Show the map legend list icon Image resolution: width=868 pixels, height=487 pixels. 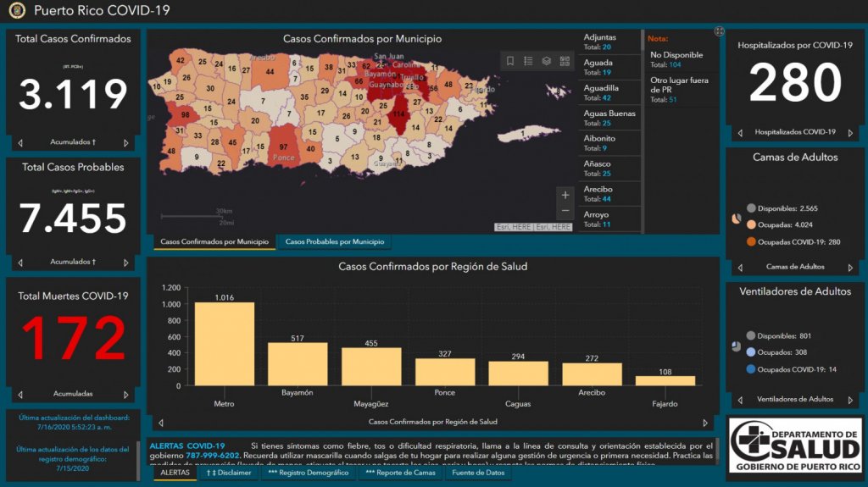point(528,61)
